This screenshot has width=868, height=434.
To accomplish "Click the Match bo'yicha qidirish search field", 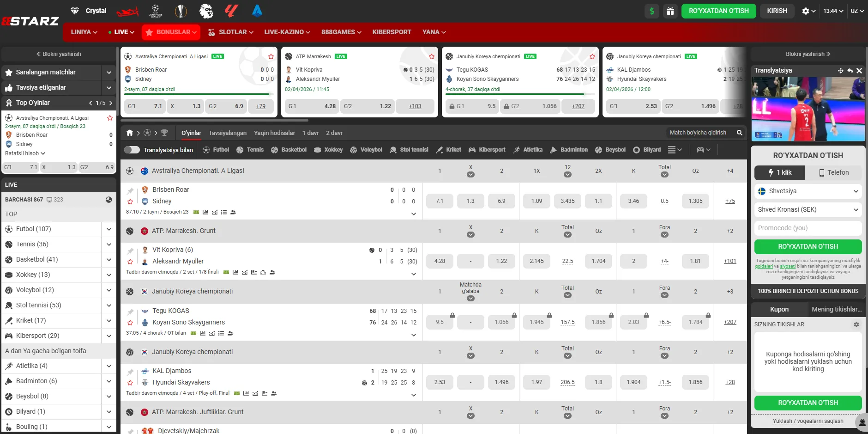I will [699, 133].
